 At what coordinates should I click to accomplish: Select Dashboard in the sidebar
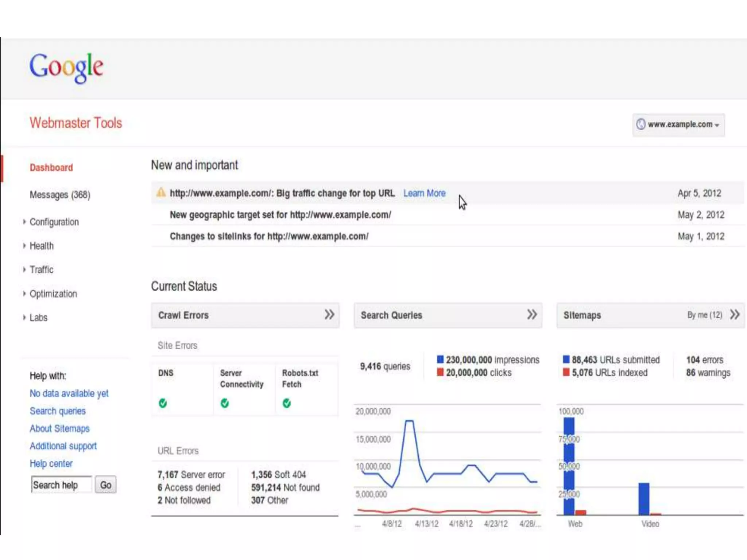click(x=51, y=168)
